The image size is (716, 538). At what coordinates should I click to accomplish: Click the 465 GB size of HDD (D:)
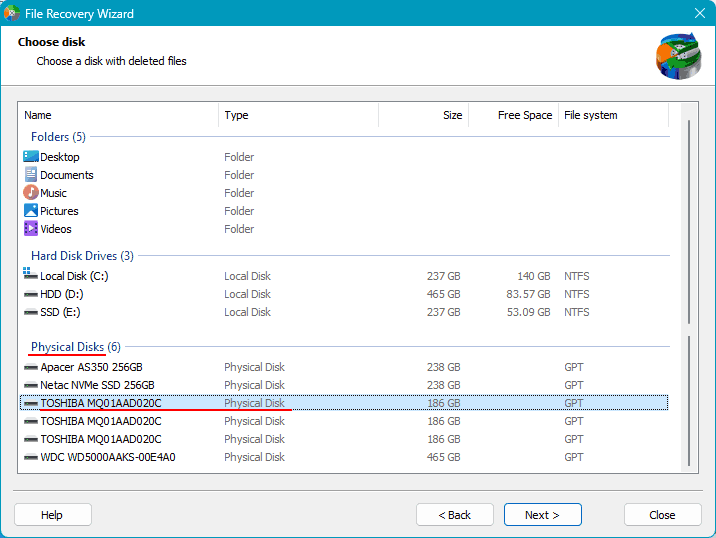[x=443, y=294]
